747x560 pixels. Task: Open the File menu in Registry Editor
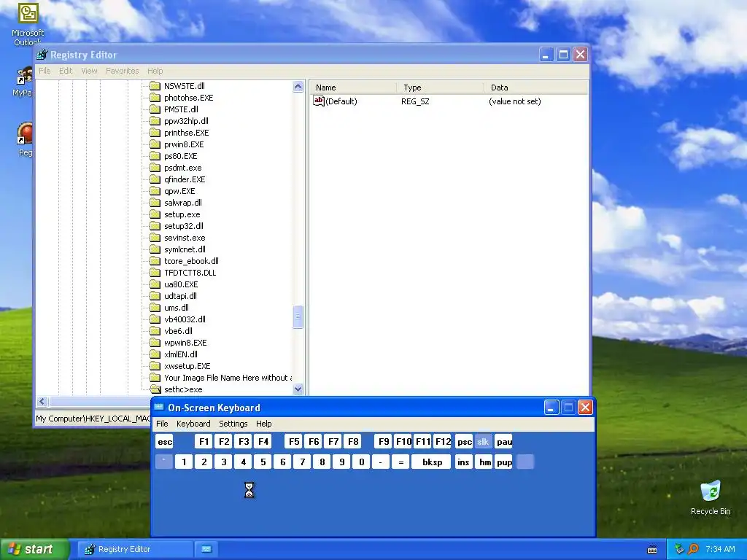(44, 71)
